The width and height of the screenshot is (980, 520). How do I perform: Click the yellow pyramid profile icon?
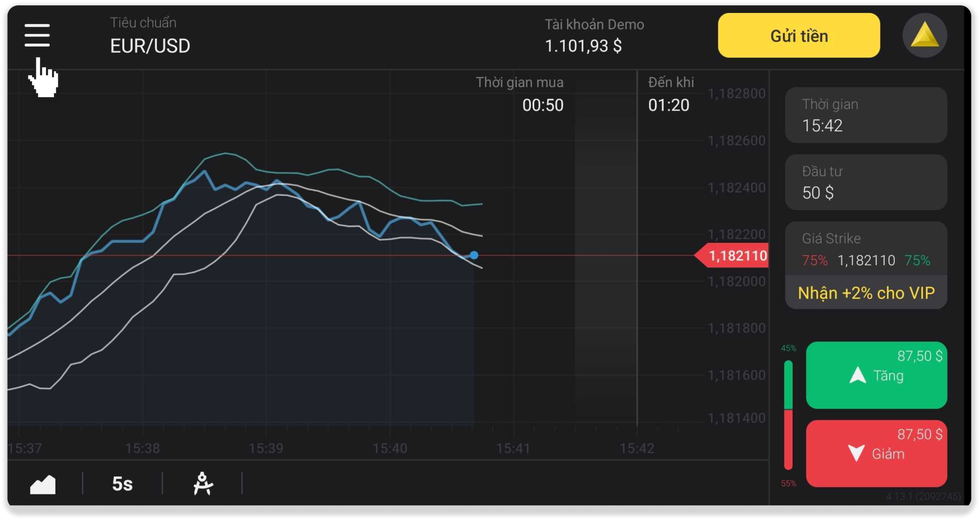(924, 36)
